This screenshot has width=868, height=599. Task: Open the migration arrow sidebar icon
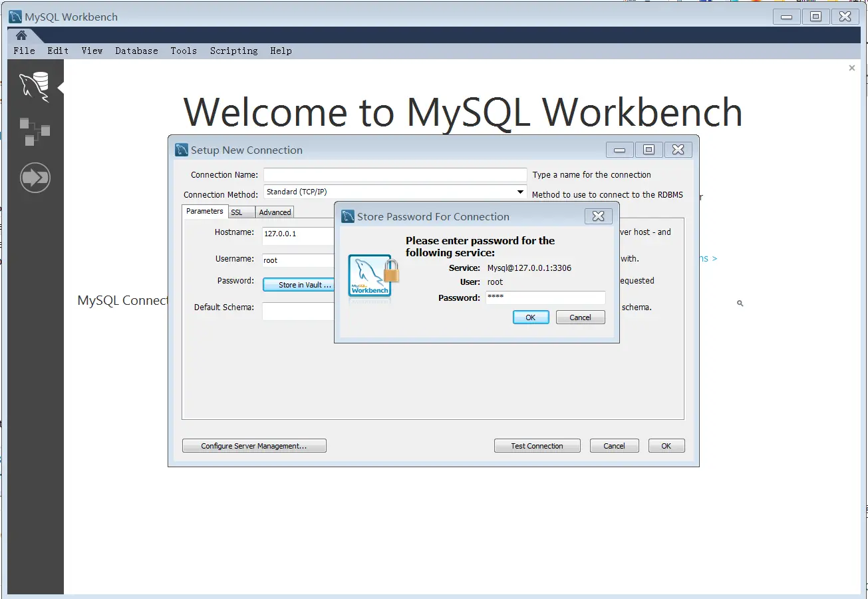(35, 178)
